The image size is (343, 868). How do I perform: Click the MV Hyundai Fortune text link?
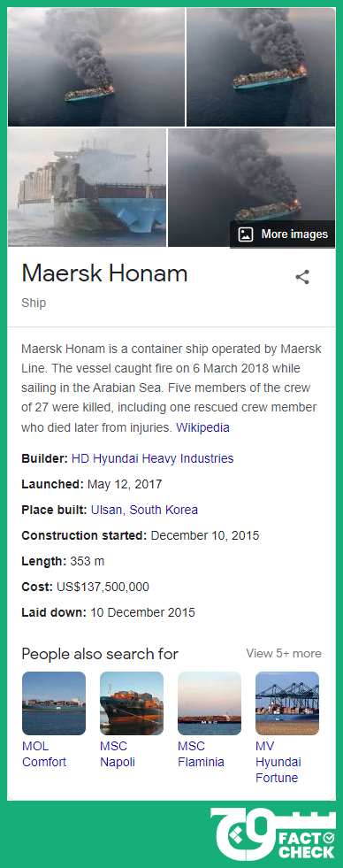278,762
